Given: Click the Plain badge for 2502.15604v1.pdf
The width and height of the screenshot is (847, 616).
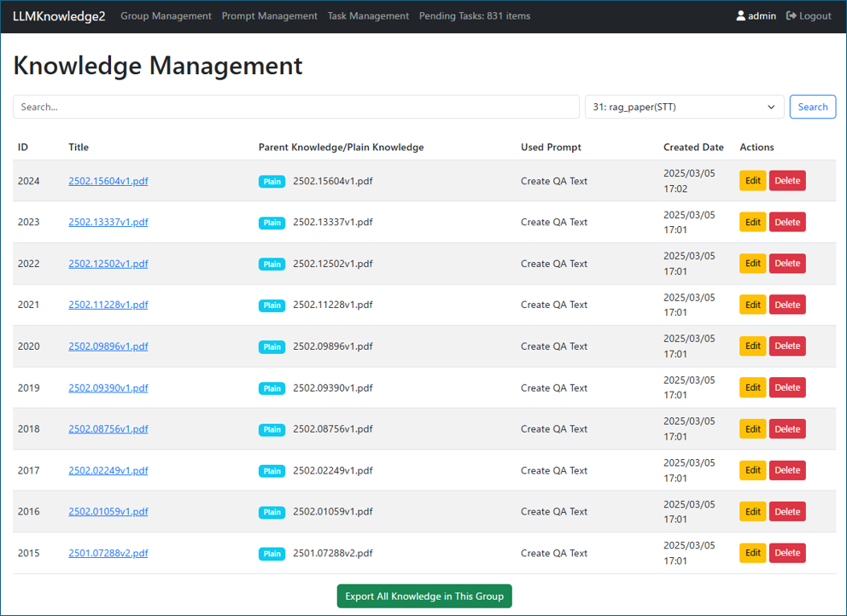Looking at the screenshot, I should (272, 182).
